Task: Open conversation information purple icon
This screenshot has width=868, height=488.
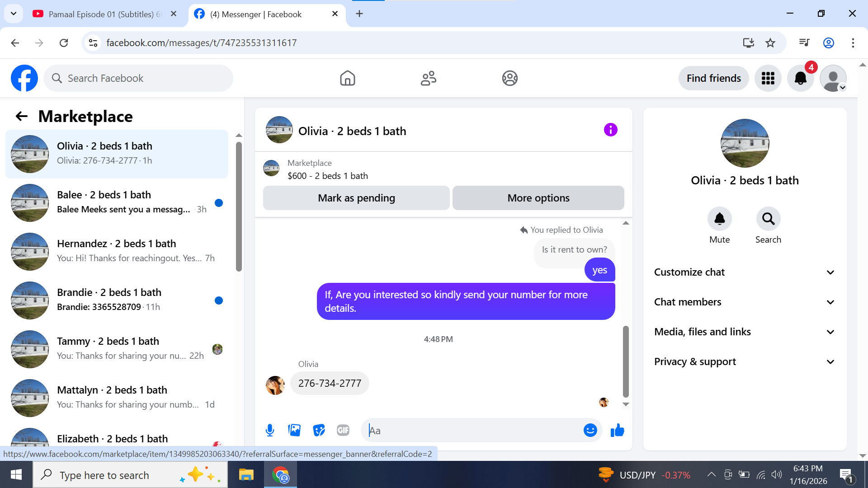Action: tap(610, 130)
